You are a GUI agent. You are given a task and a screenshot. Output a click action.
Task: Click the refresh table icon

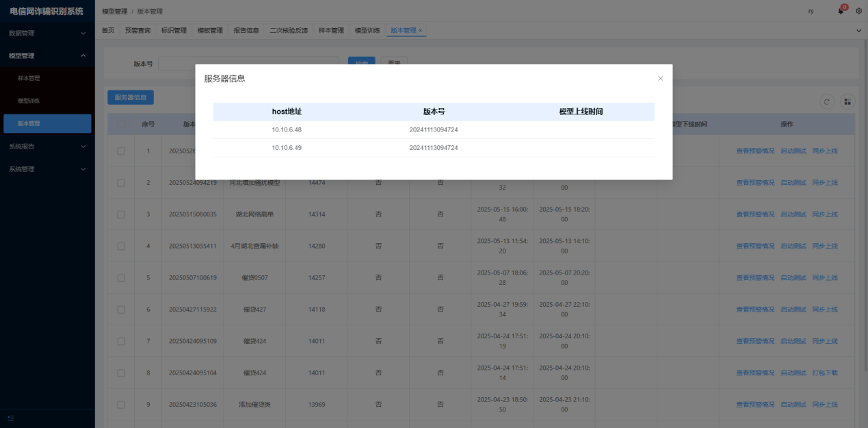[827, 101]
